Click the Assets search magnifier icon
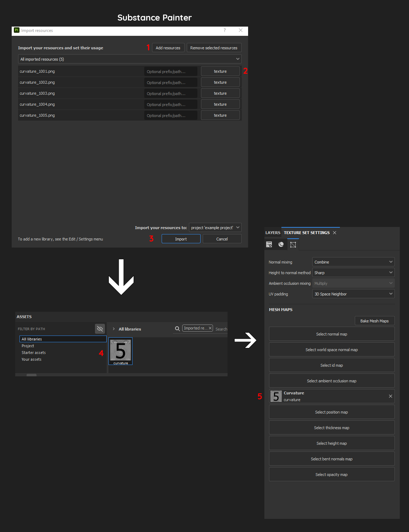 click(x=177, y=329)
